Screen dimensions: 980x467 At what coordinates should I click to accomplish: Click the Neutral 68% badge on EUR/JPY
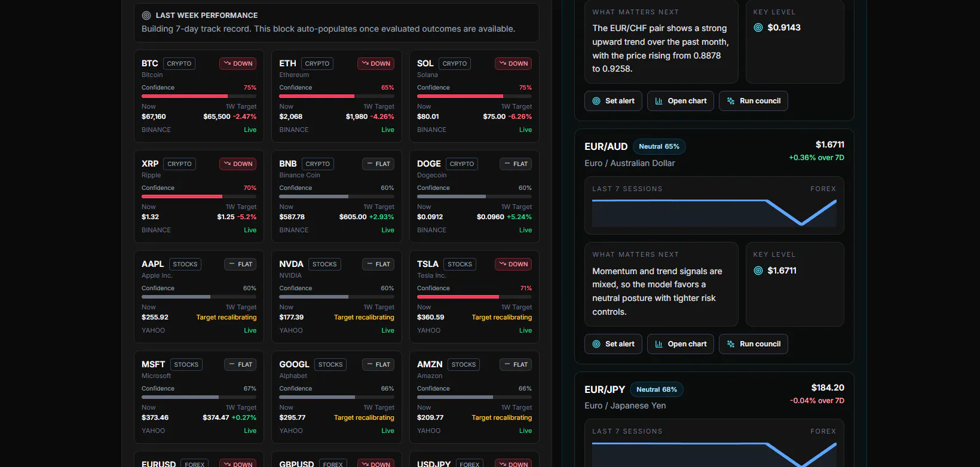[x=657, y=390]
